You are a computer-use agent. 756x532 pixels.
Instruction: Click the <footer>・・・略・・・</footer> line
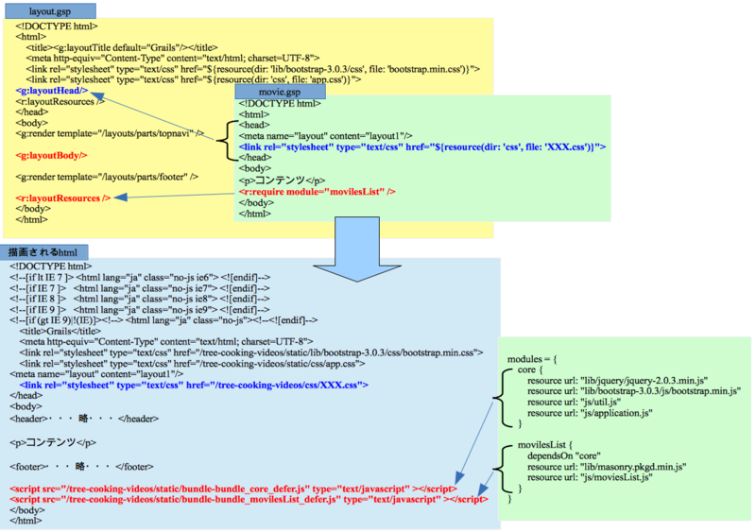[81, 467]
